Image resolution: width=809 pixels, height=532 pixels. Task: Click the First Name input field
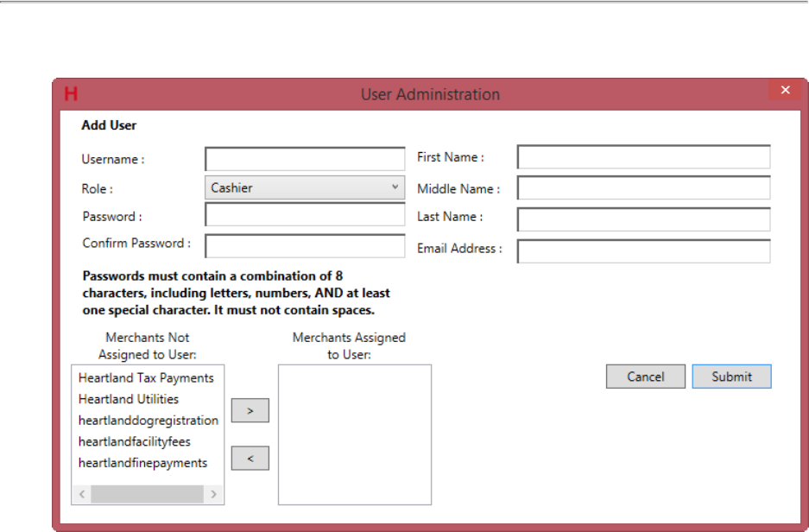point(644,157)
